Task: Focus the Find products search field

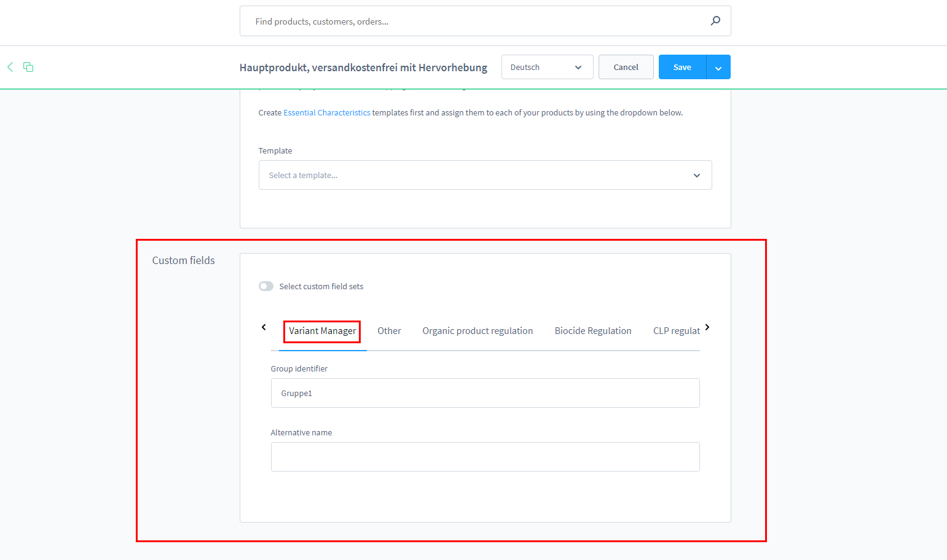Action: pos(485,21)
